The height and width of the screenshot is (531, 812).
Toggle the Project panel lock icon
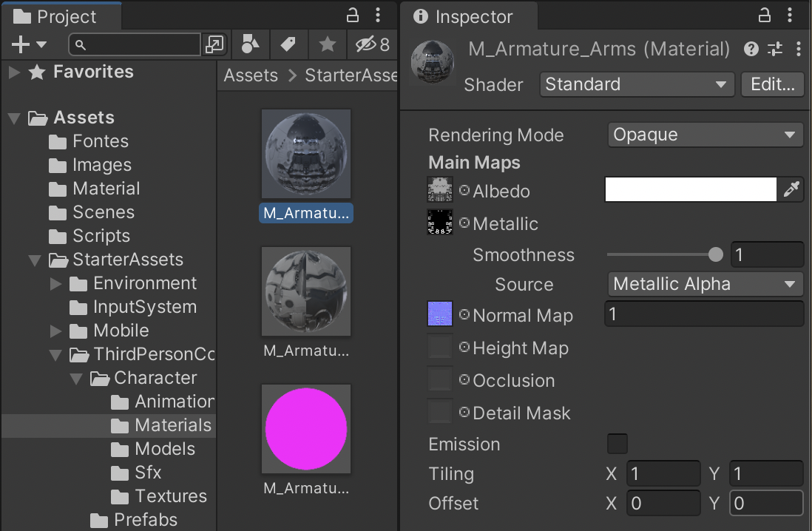pos(353,16)
